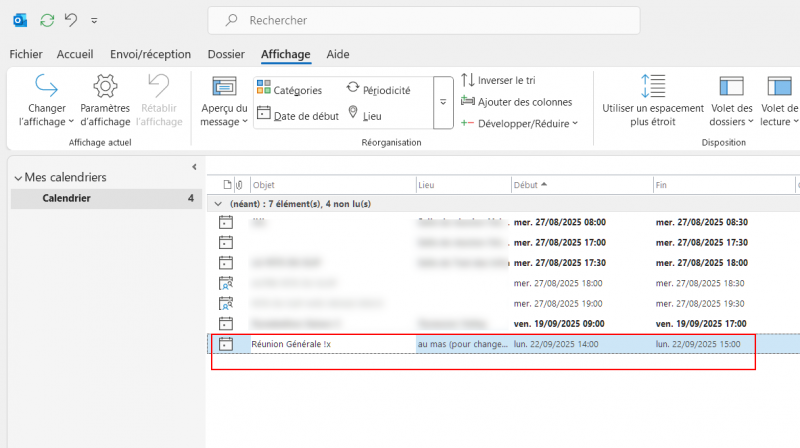
Task: Open Développer/Réduire dropdown
Action: click(x=519, y=123)
